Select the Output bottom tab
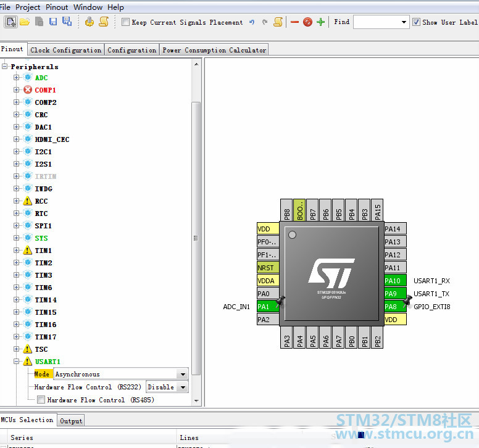The image size is (479, 448). [71, 421]
